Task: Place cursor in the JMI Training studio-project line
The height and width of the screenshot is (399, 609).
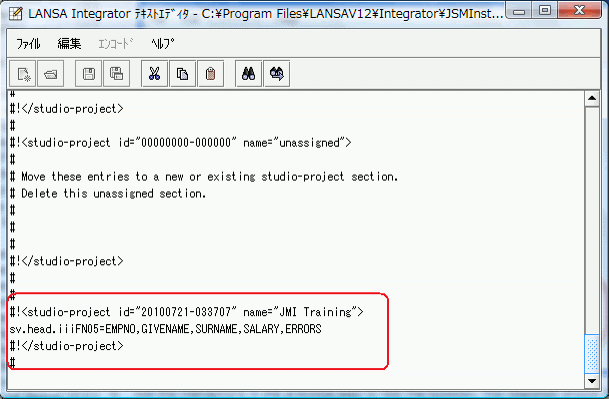Action: 186,312
